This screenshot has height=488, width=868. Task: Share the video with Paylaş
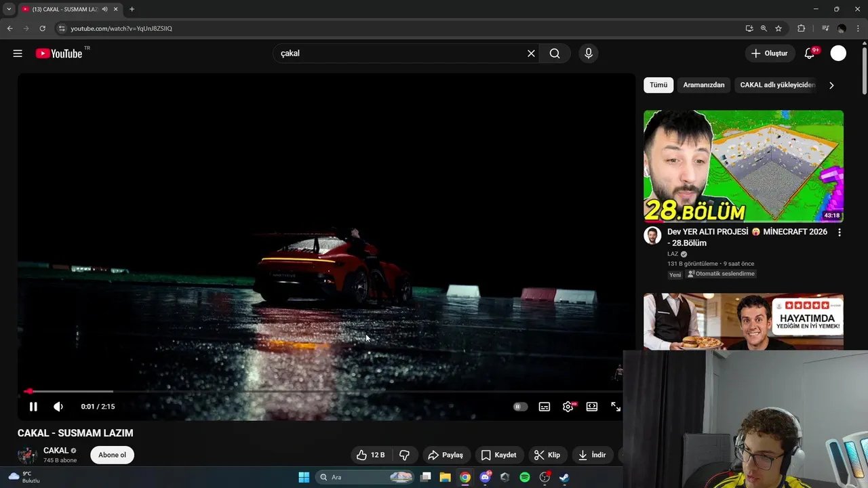(446, 455)
